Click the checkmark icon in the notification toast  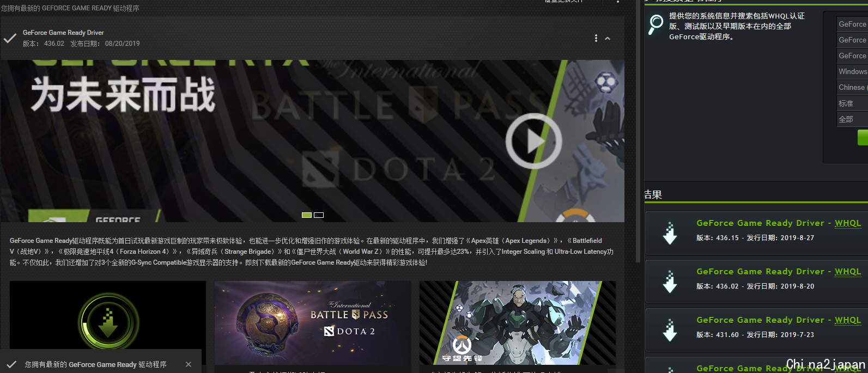11,364
